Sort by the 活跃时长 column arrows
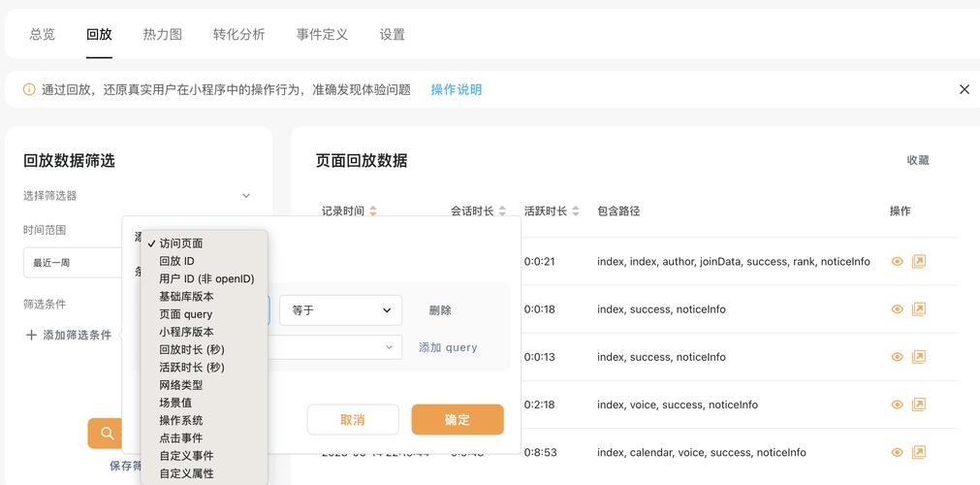Image resolution: width=980 pixels, height=485 pixels. 576,211
